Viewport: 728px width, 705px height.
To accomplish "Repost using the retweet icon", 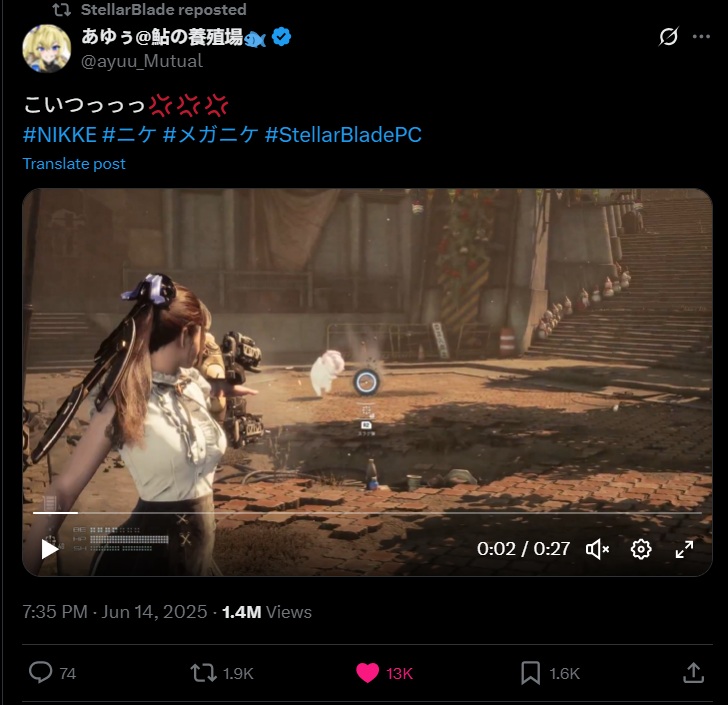I will coord(203,672).
